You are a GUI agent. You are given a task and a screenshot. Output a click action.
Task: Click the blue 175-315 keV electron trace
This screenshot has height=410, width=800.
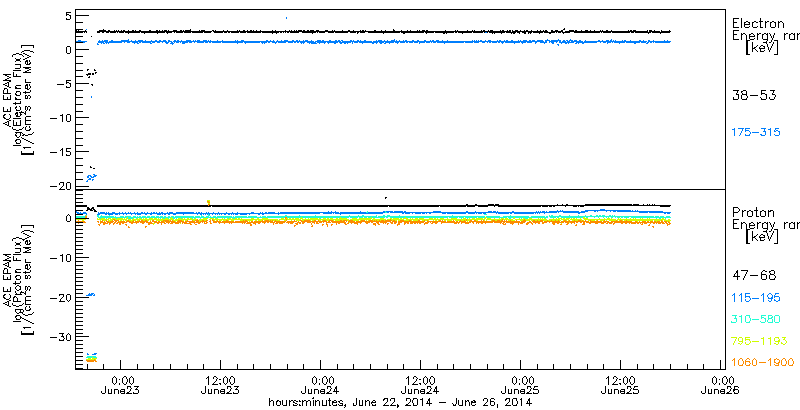point(383,42)
